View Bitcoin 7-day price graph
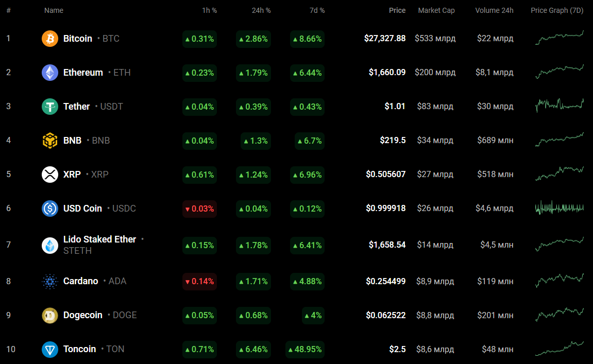This screenshot has height=364, width=593. click(559, 38)
